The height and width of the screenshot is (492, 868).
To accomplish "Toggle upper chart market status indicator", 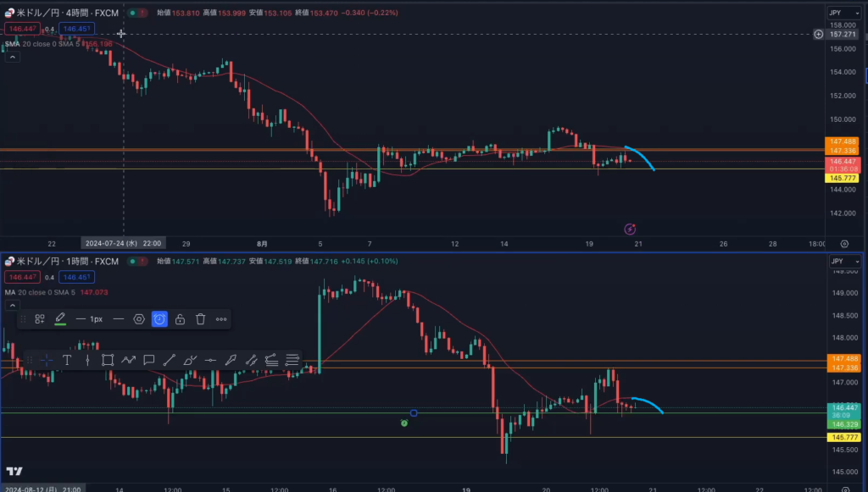I will [x=137, y=13].
